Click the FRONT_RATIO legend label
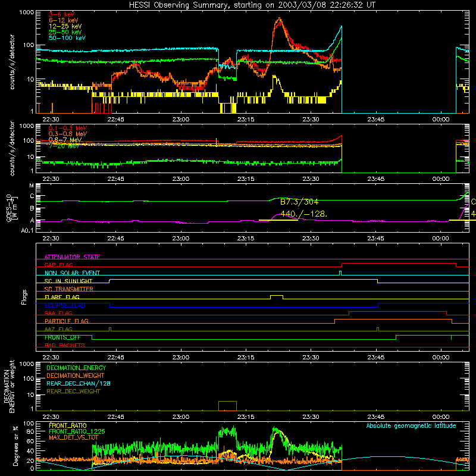 [68, 425]
